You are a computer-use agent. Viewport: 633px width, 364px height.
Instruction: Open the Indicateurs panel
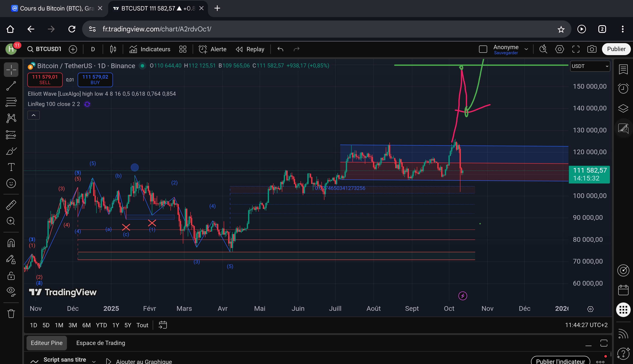150,49
